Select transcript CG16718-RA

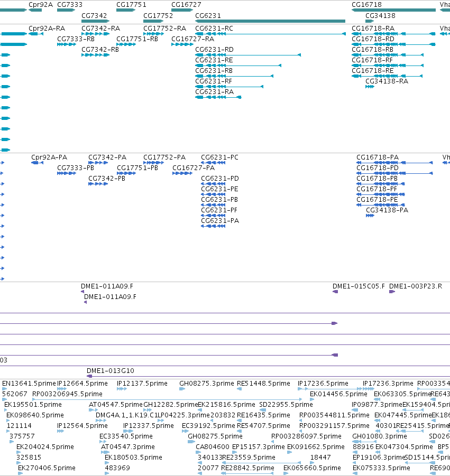[373, 28]
